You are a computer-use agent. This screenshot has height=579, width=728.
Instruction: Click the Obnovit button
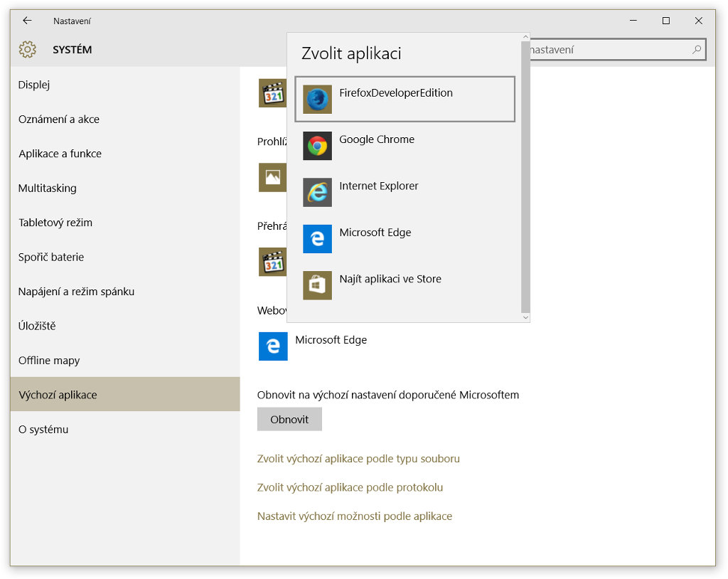pos(289,419)
